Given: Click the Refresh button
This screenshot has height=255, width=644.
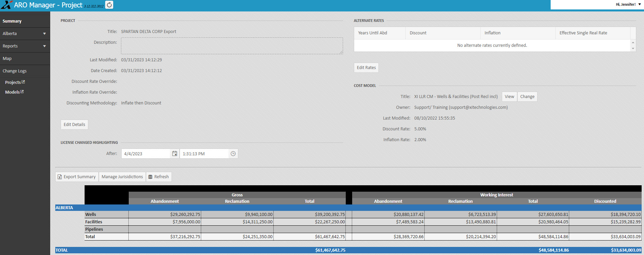Looking at the screenshot, I should (x=159, y=177).
